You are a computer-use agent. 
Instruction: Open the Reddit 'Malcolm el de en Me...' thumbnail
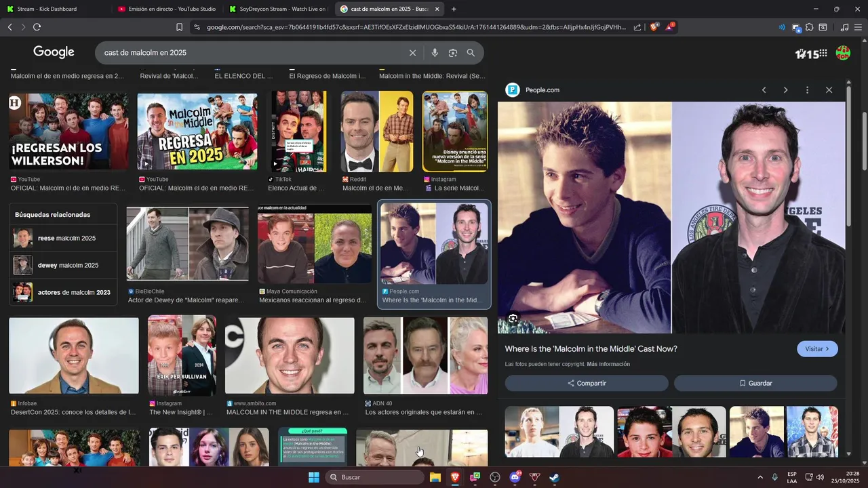point(377,131)
